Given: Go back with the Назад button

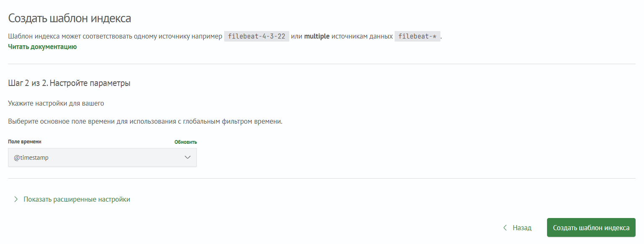Looking at the screenshot, I should pyautogui.click(x=517, y=228).
